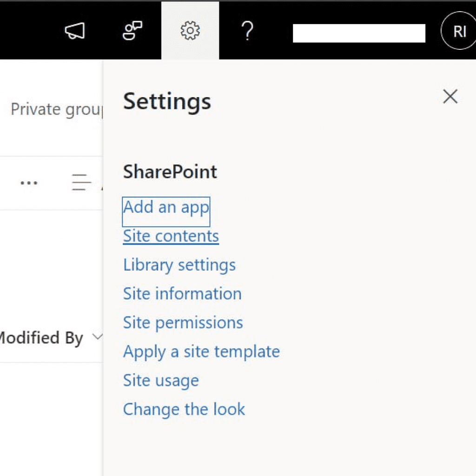Close the Settings panel with X
The height and width of the screenshot is (476, 476).
(x=450, y=97)
